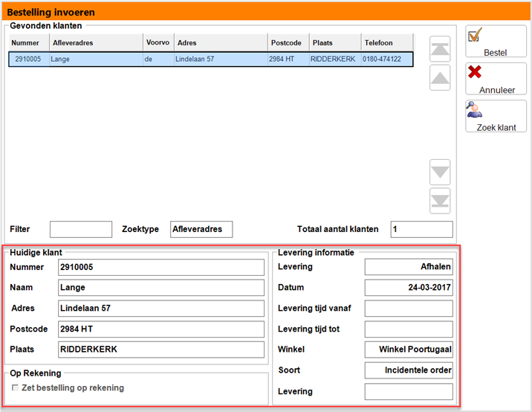Click the Voorvo column header

point(159,43)
